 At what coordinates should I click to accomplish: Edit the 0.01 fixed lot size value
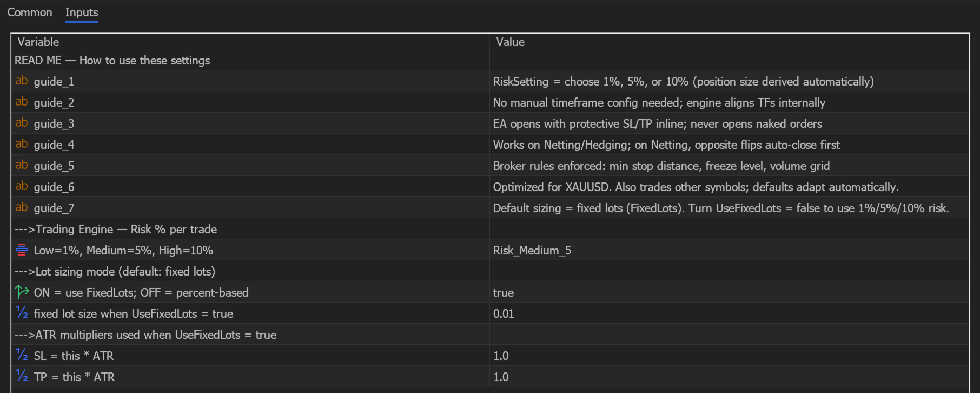pyautogui.click(x=729, y=313)
